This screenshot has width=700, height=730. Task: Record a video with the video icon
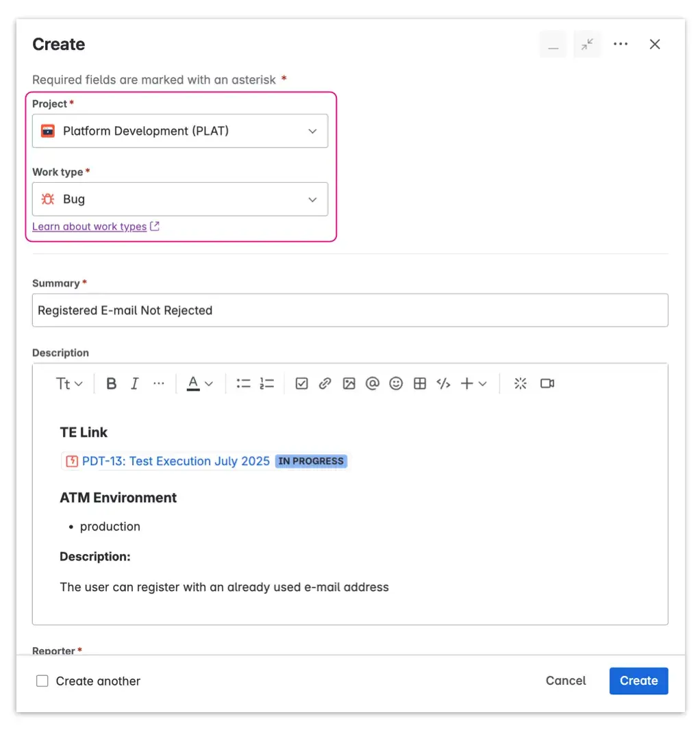pos(547,383)
